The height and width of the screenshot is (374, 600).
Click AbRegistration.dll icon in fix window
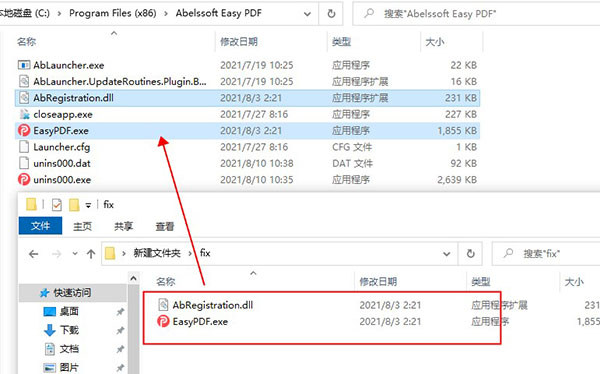(163, 305)
